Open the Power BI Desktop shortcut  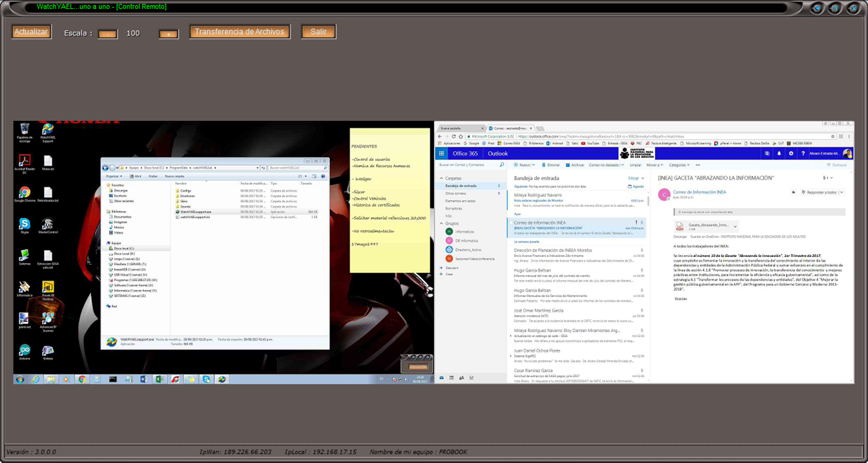[48, 287]
